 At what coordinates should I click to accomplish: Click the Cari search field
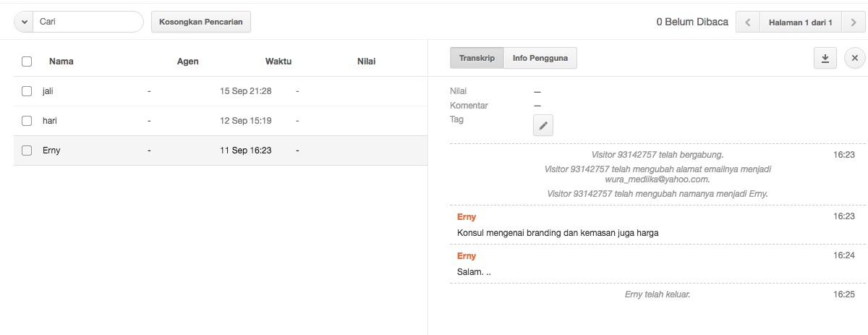pyautogui.click(x=88, y=22)
